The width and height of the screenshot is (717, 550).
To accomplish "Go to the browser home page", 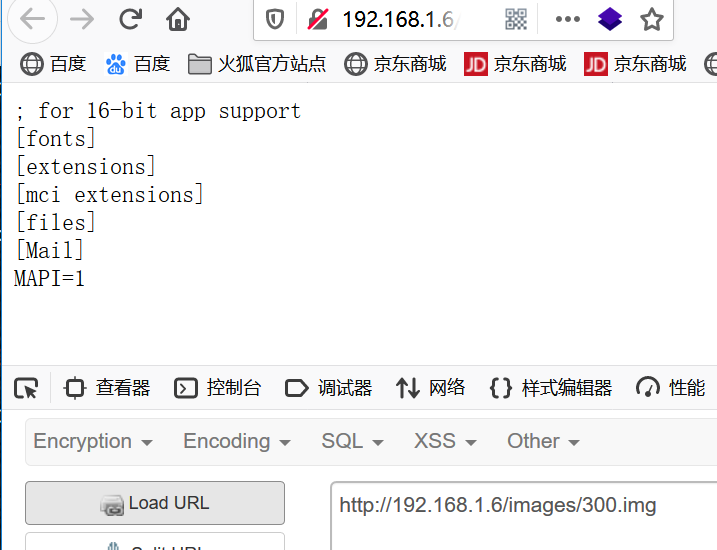I will pos(178,19).
